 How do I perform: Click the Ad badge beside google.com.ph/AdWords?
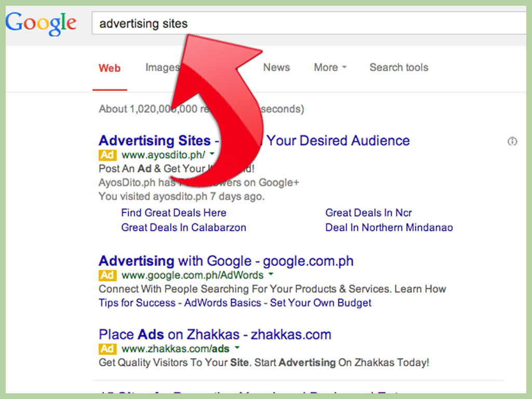(x=108, y=275)
